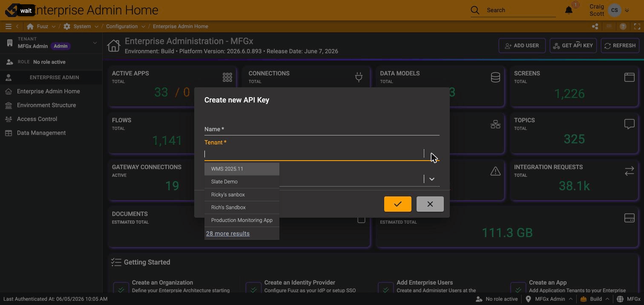Viewport: 644px width, 305px height.
Task: Open the user menu double chevron
Action: pos(627,10)
